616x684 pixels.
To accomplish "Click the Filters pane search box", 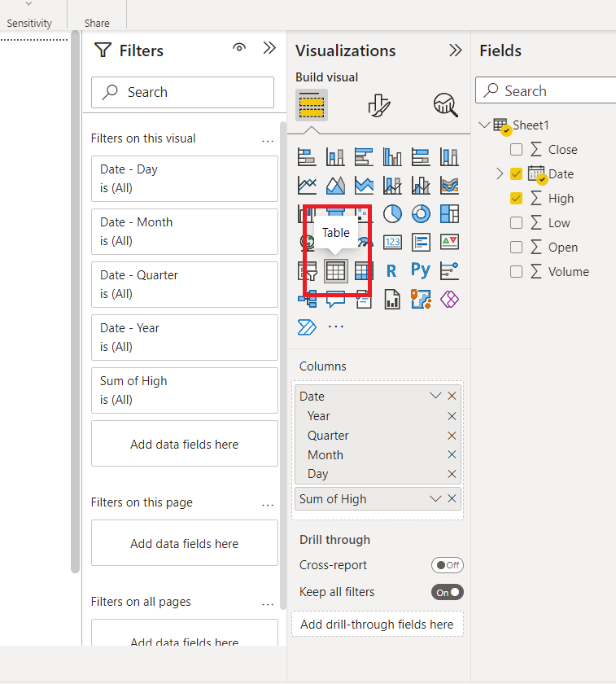I will (x=182, y=92).
